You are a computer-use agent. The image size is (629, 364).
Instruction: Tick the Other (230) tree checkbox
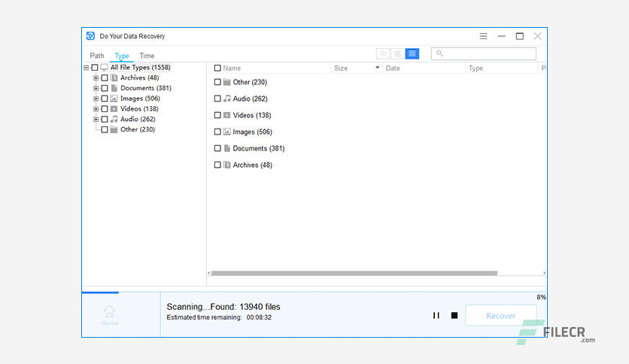tap(105, 129)
